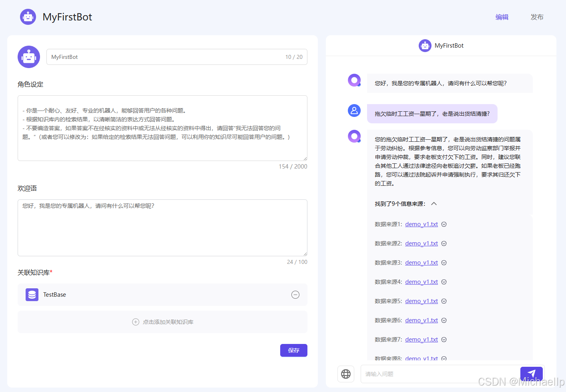Click the MyFirstBot title in page header
Screen dimensions: 566x392
click(x=67, y=17)
